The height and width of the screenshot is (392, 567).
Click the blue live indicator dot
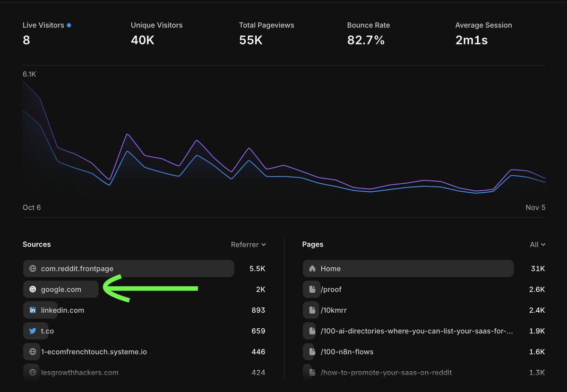69,25
